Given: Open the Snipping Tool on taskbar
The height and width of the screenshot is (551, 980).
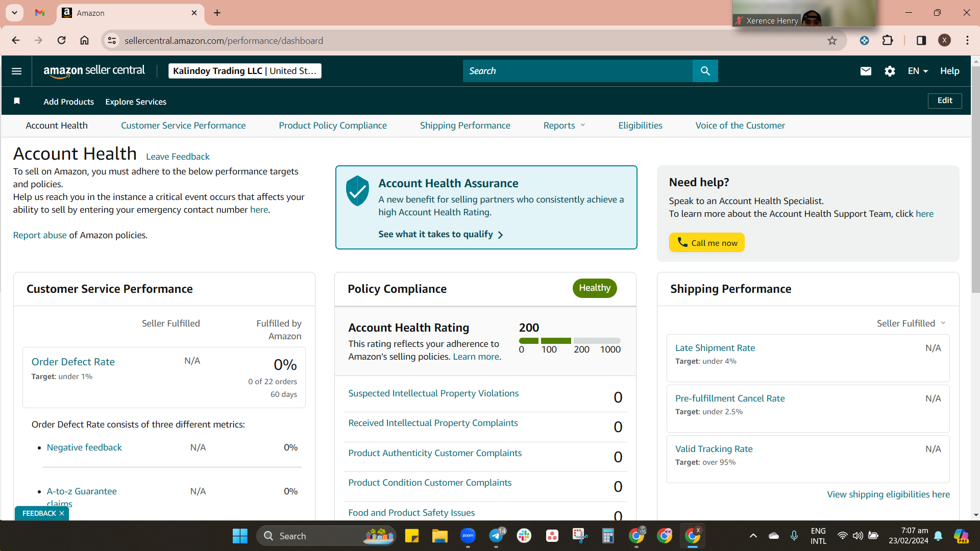Looking at the screenshot, I should pyautogui.click(x=580, y=536).
